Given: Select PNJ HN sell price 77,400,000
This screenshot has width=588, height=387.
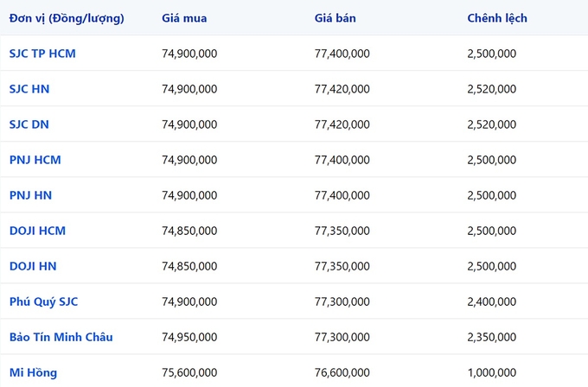Looking at the screenshot, I should (x=342, y=195).
